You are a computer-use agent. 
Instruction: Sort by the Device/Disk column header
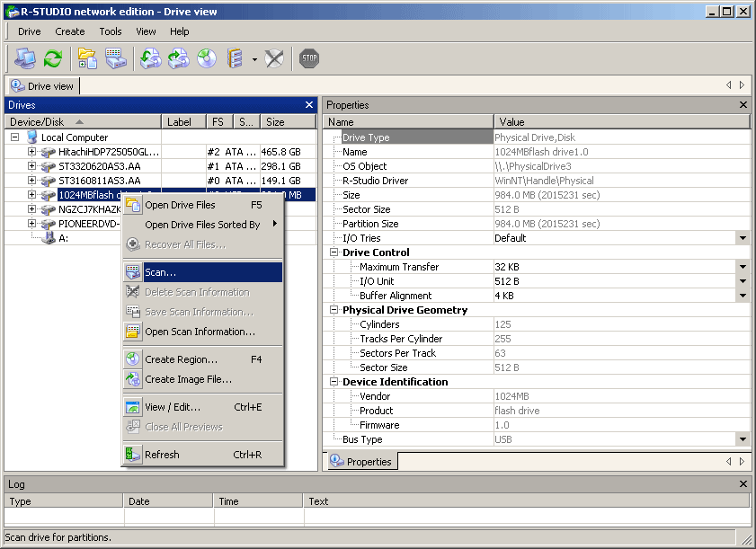83,122
